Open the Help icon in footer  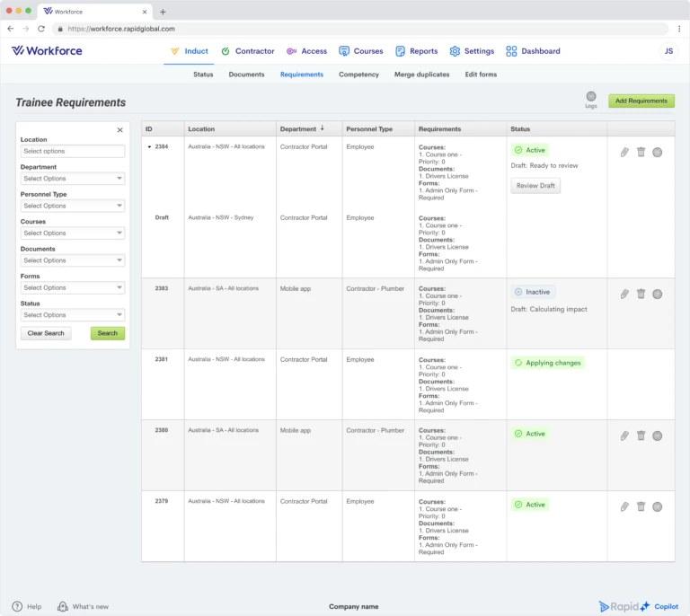pos(17,606)
